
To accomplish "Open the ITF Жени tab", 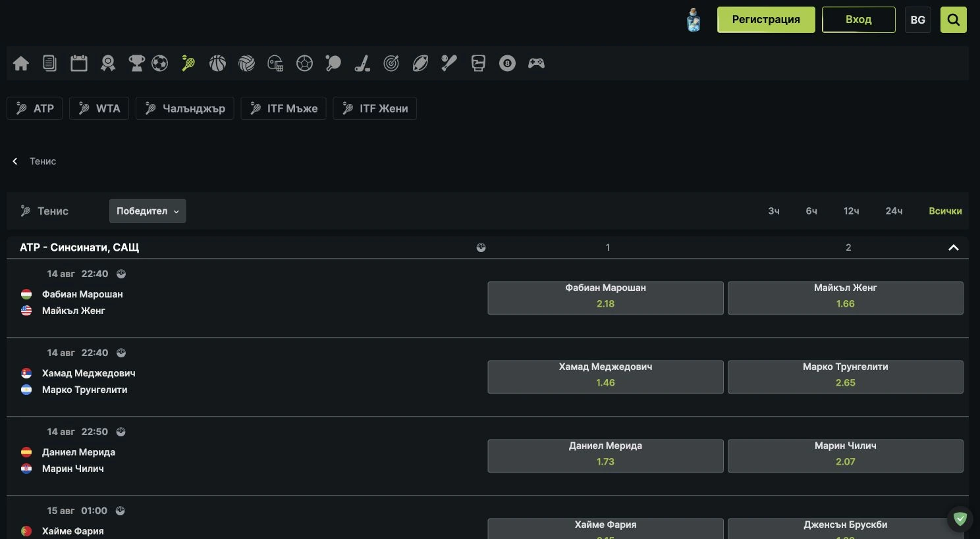I will pos(375,109).
